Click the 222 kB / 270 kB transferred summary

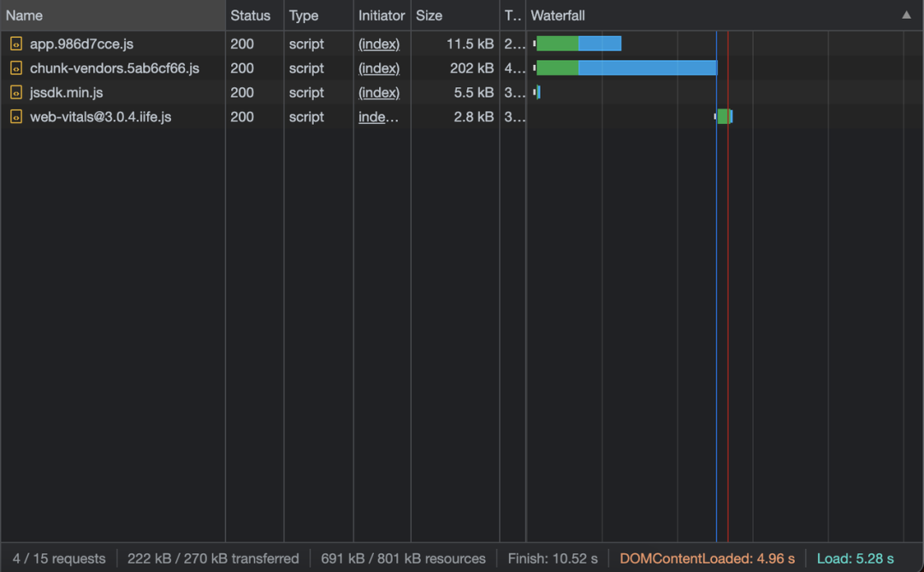coord(213,558)
